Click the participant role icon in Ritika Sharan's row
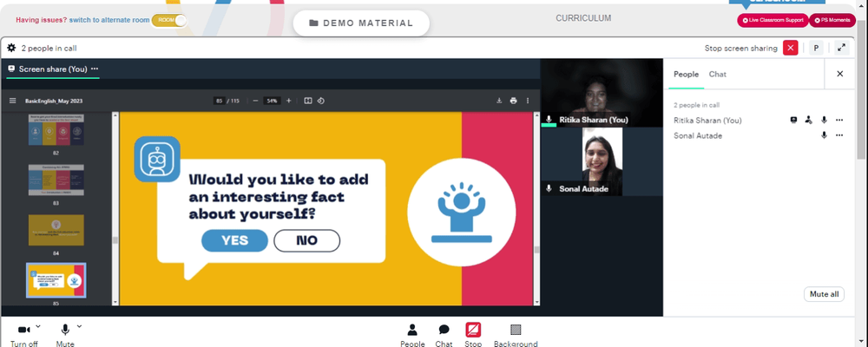Screen dimensions: 868x347 coord(809,120)
